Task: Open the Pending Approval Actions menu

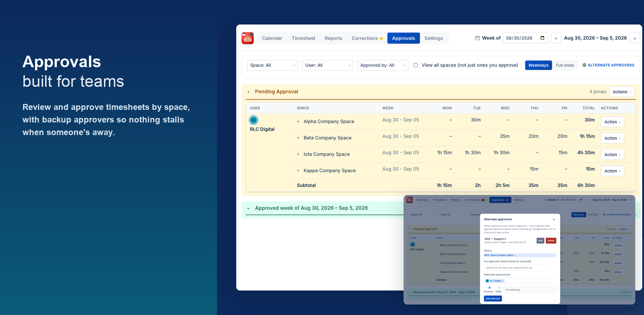Action: point(622,92)
